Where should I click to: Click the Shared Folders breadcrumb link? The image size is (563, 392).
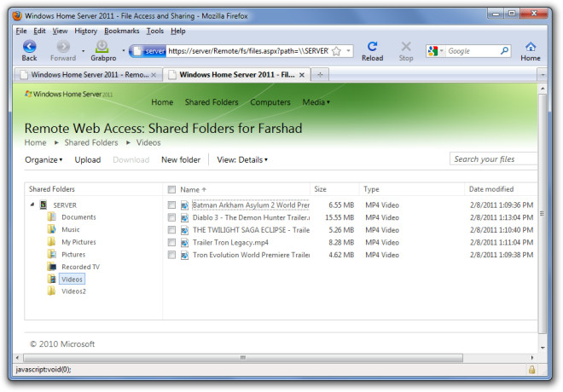click(x=91, y=143)
